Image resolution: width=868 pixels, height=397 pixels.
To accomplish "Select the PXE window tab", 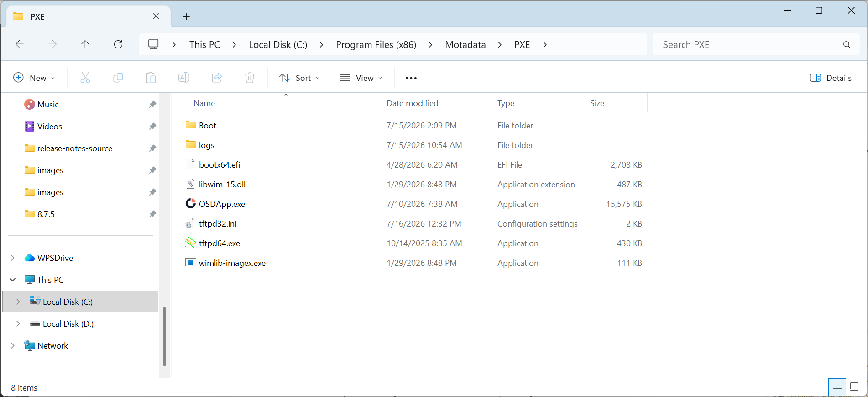I will click(x=89, y=16).
